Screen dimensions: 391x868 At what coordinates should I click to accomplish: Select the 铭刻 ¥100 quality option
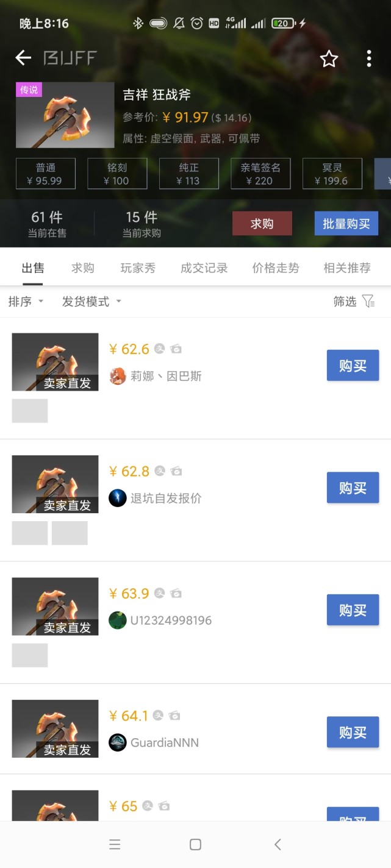pyautogui.click(x=117, y=173)
